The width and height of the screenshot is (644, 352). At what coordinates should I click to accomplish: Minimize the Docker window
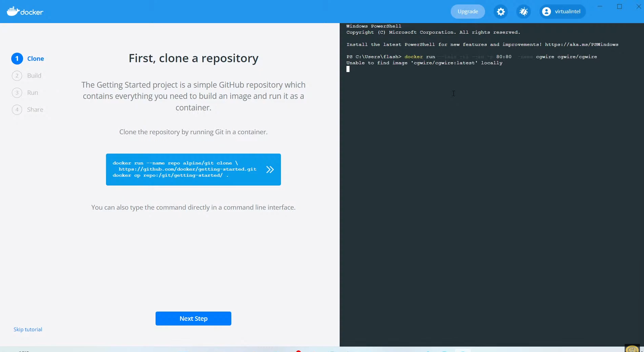coord(600,6)
